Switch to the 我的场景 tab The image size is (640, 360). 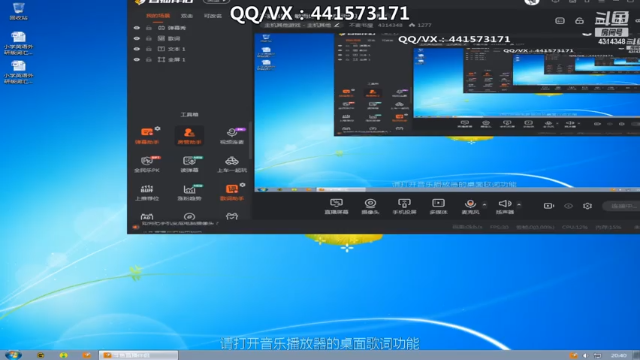coord(158,16)
